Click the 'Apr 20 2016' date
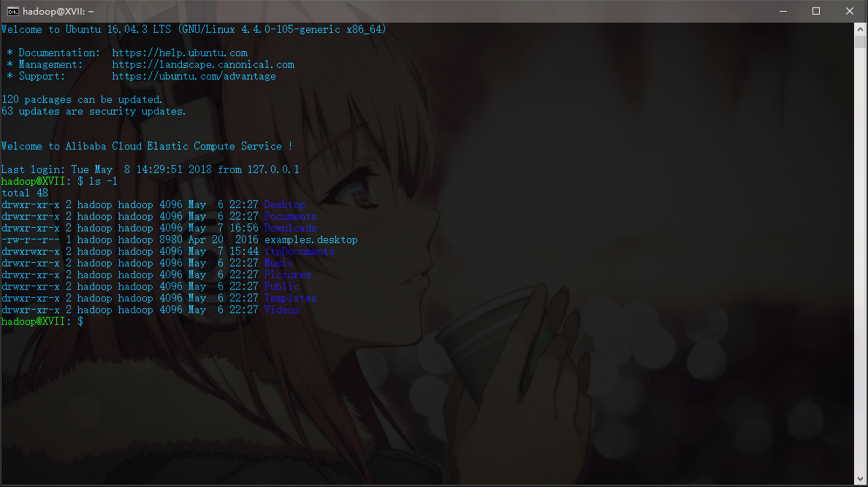Viewport: 868px width, 487px height. tap(224, 239)
